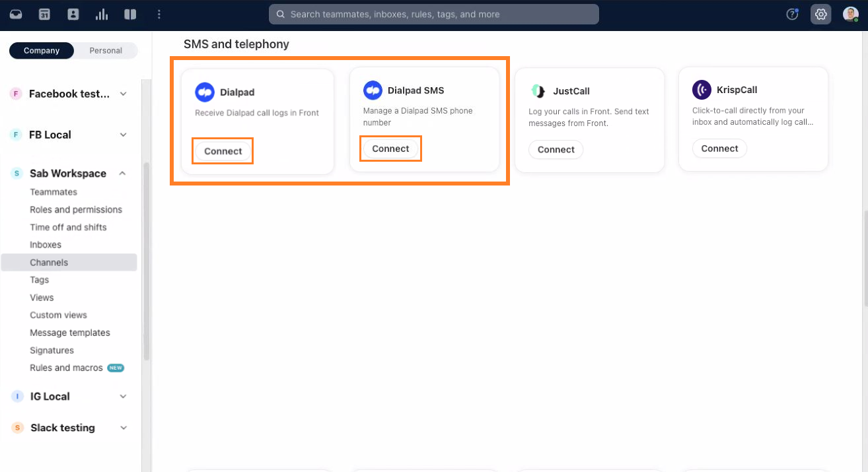Click Connect on the Dialpad card
The height and width of the screenshot is (472, 868).
(223, 151)
